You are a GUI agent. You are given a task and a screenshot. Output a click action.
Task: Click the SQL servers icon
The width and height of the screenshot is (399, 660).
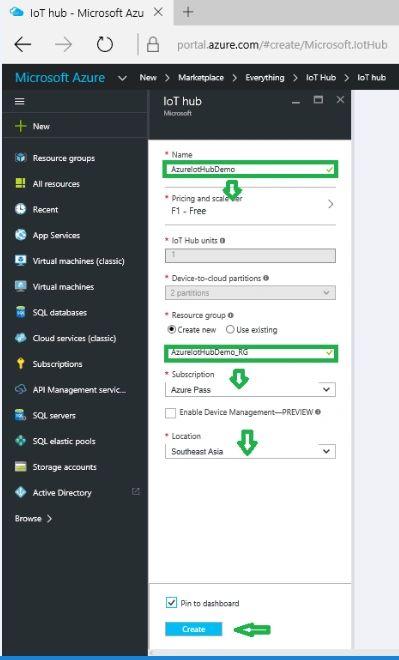(x=20, y=415)
